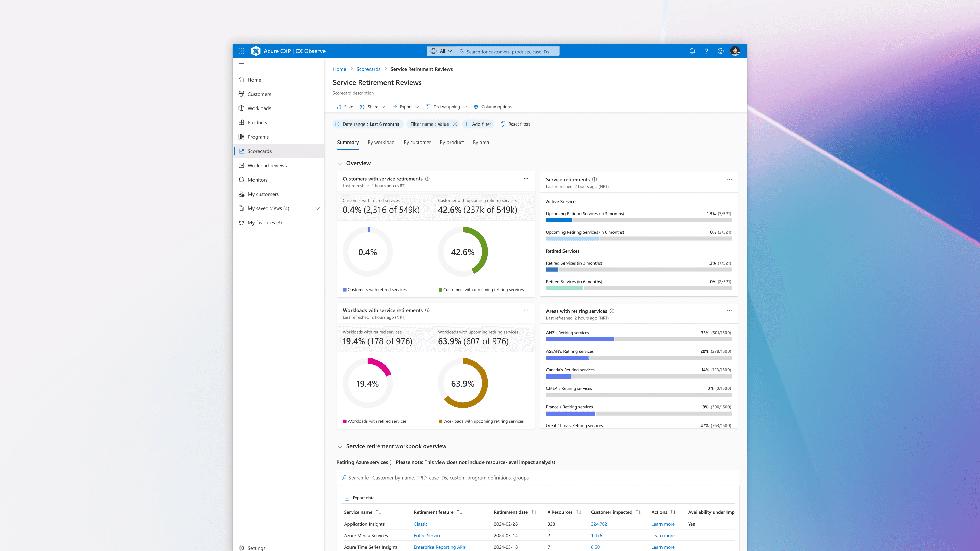Collapse the hamburger navigation menu
Image resolution: width=980 pixels, height=551 pixels.
pyautogui.click(x=241, y=65)
